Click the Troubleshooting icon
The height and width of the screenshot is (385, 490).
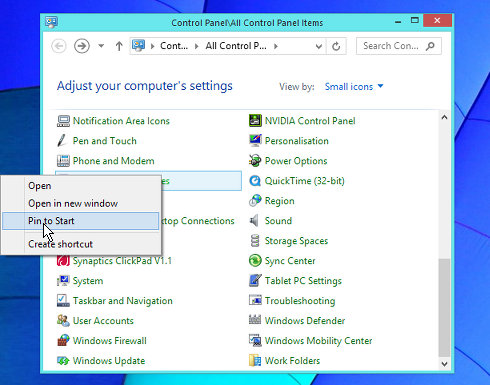tap(255, 300)
